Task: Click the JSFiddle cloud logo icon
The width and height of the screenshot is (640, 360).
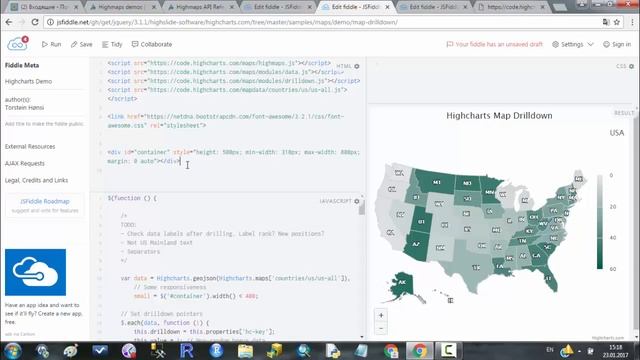Action: click(x=17, y=44)
